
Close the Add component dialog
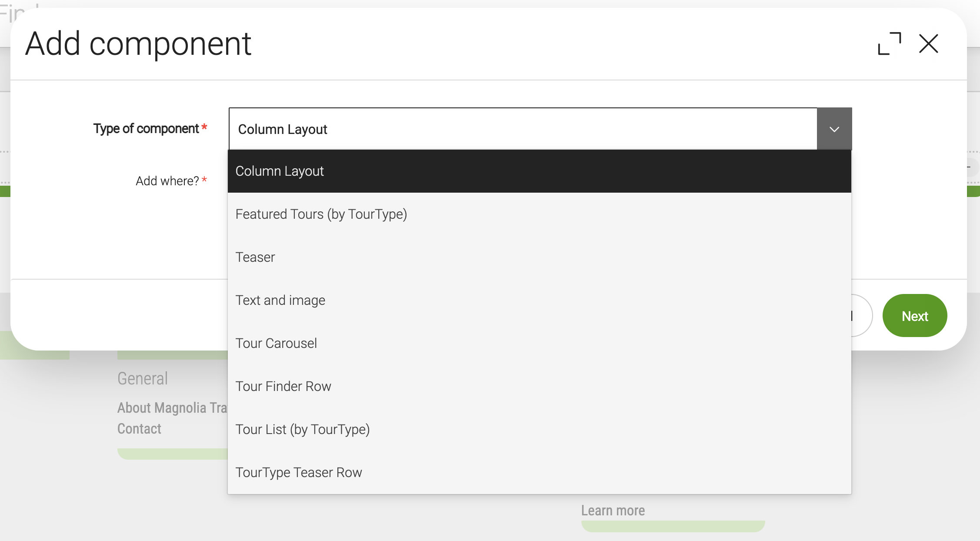(x=929, y=43)
